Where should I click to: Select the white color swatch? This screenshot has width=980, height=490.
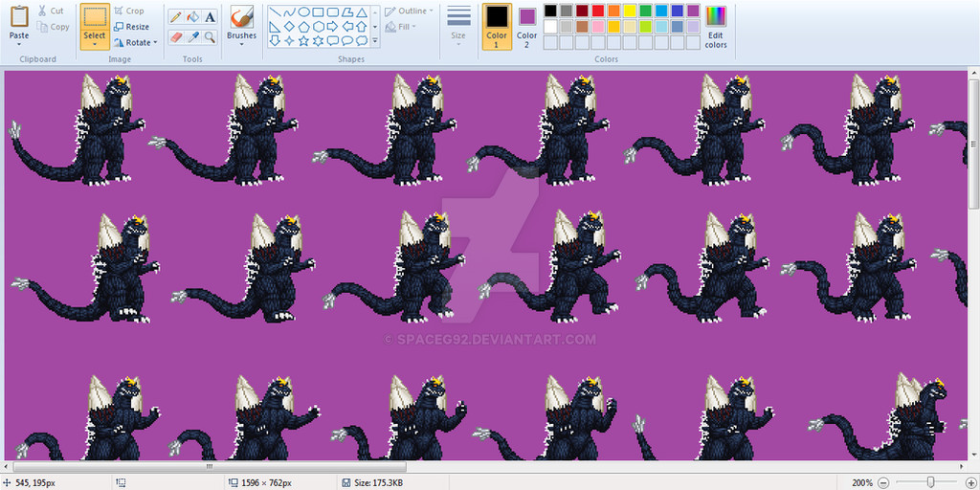coord(550,27)
